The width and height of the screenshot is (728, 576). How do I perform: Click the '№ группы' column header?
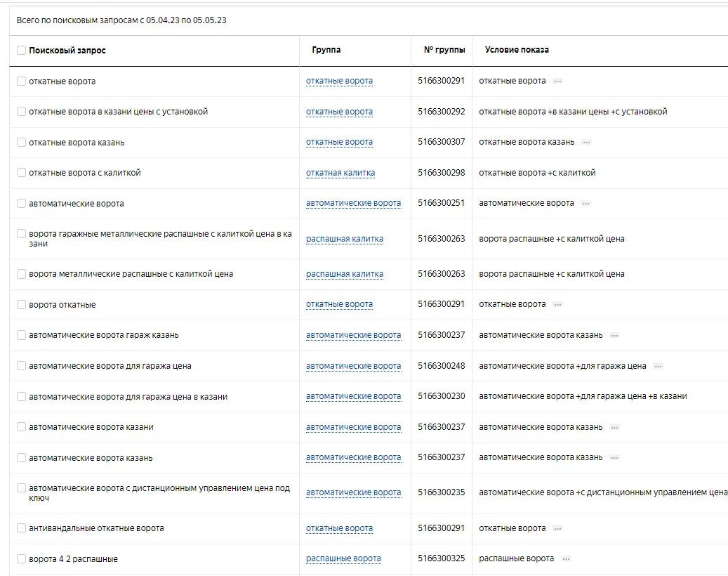(444, 50)
